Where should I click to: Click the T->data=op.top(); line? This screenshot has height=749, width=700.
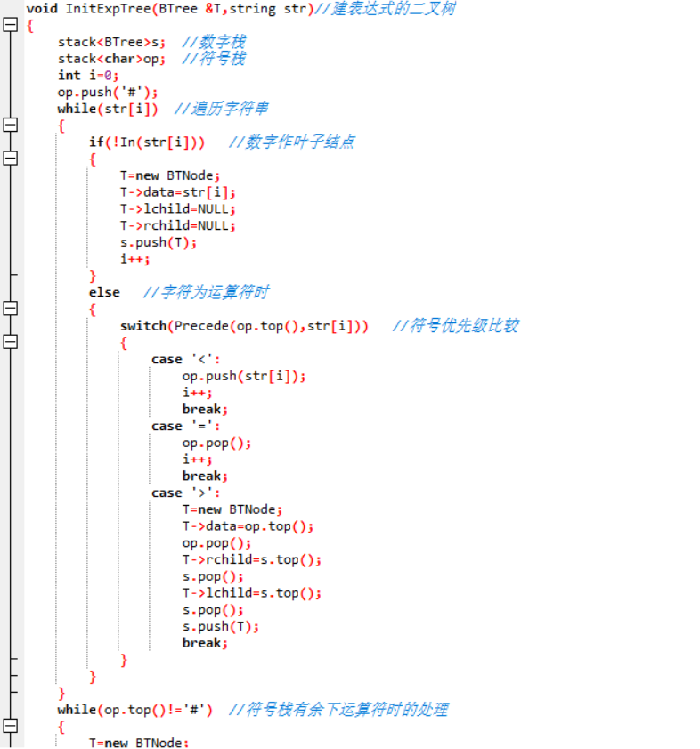248,526
